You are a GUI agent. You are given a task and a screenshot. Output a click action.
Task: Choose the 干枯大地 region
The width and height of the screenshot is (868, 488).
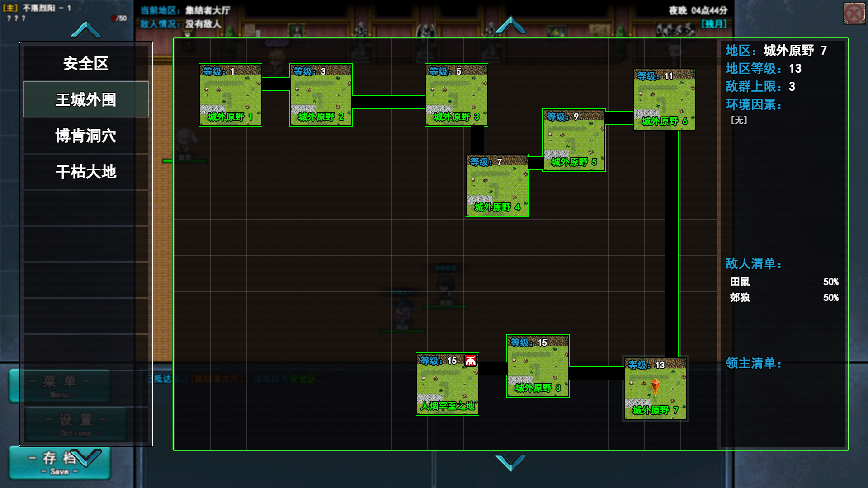[x=86, y=172]
